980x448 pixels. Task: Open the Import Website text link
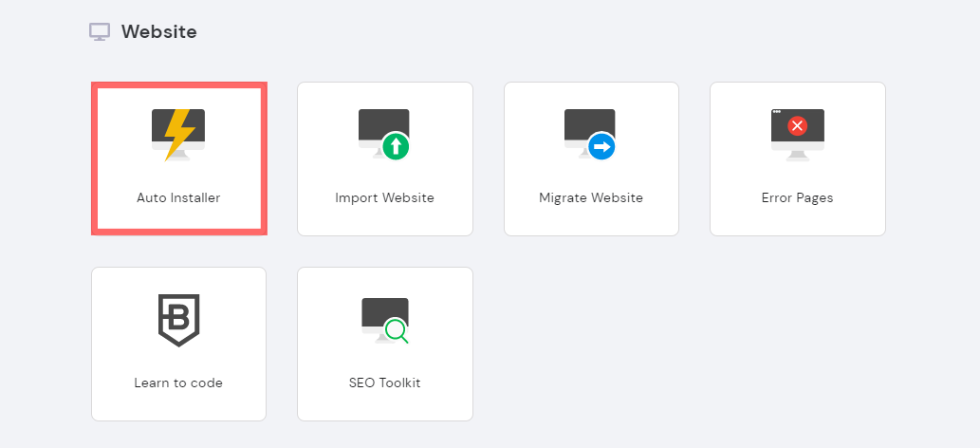point(384,198)
